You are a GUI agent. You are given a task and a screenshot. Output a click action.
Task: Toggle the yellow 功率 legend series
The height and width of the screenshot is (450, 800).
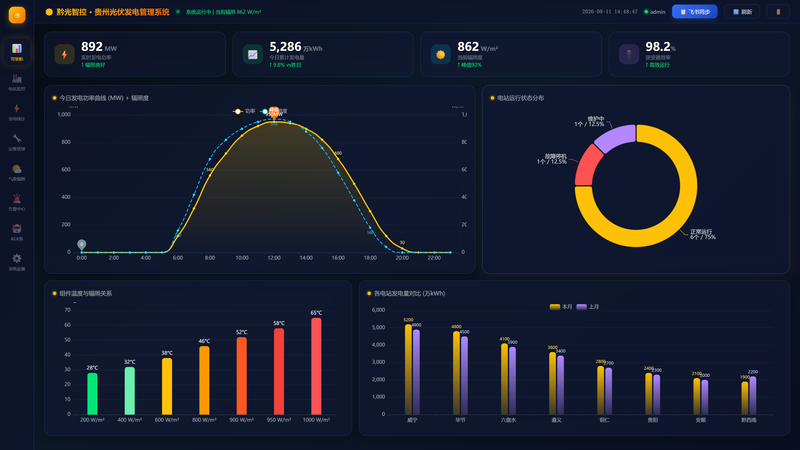244,111
